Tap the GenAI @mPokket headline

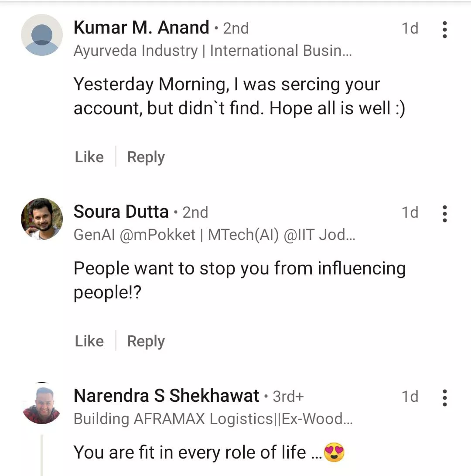click(215, 235)
